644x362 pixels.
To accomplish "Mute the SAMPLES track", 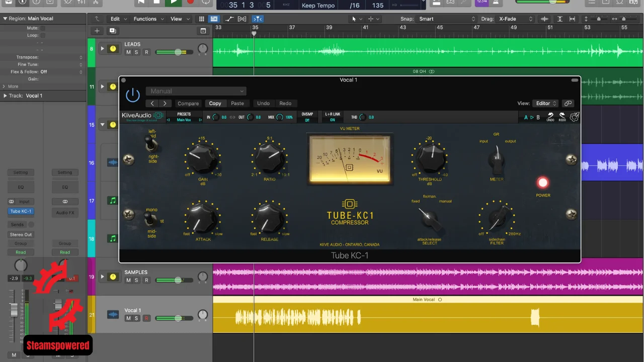I will (128, 280).
